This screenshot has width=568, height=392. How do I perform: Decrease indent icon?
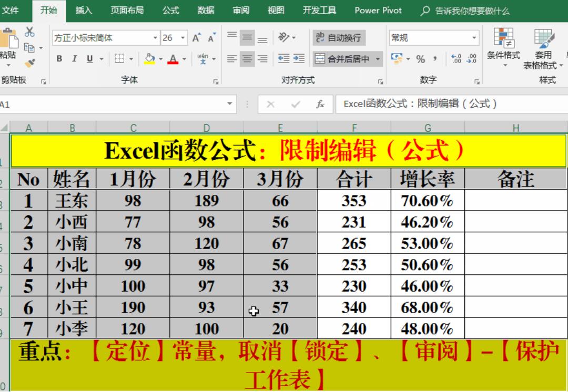click(x=283, y=59)
